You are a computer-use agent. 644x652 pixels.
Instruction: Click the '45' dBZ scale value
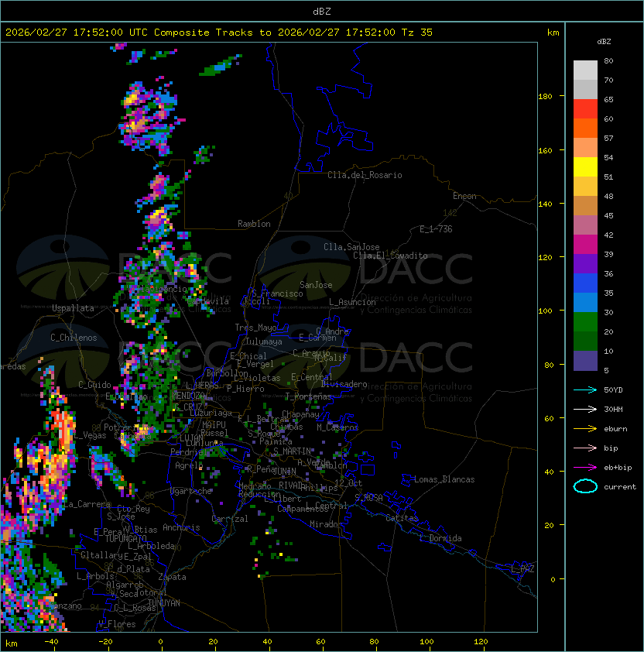(x=608, y=215)
